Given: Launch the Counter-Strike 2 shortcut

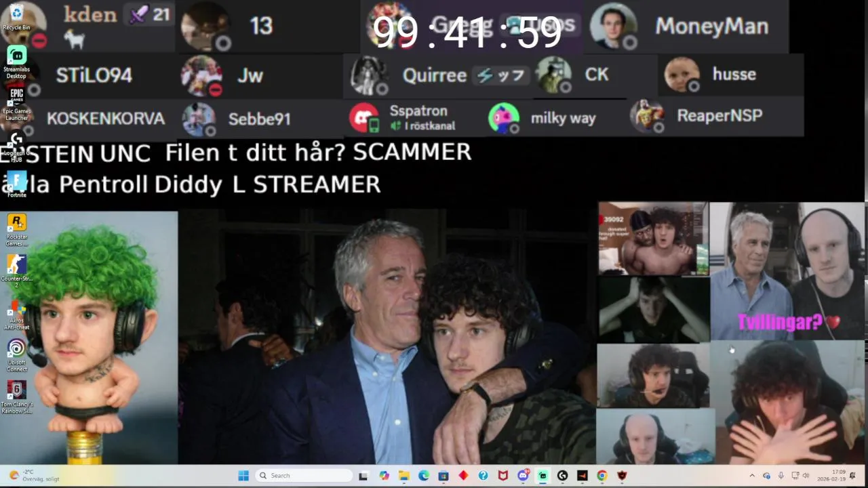Looking at the screenshot, I should [16, 271].
